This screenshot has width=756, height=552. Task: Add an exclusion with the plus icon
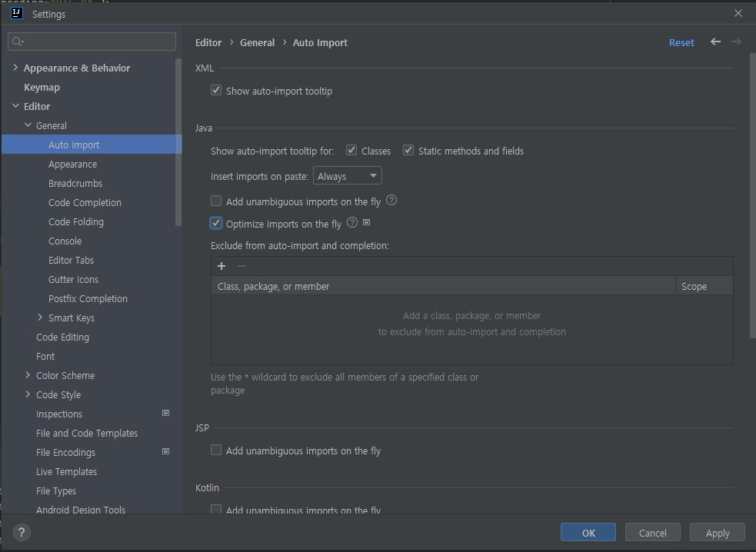221,266
